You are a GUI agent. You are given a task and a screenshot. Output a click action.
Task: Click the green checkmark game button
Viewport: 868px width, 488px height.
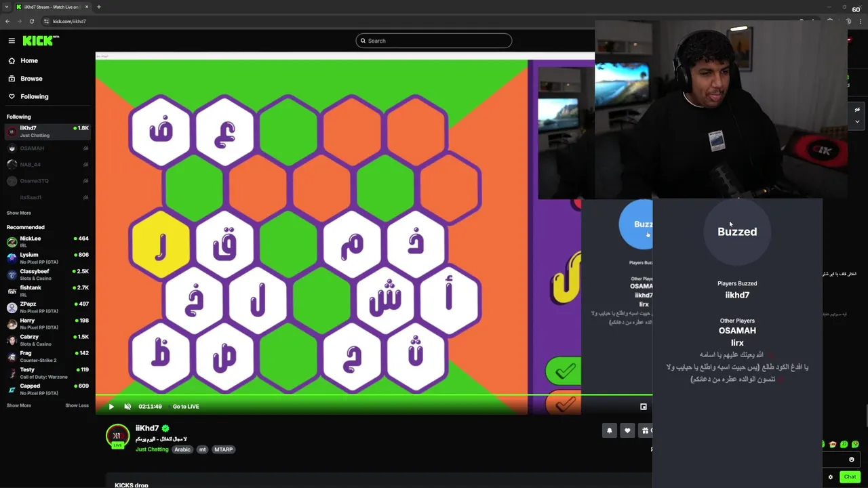(x=564, y=371)
